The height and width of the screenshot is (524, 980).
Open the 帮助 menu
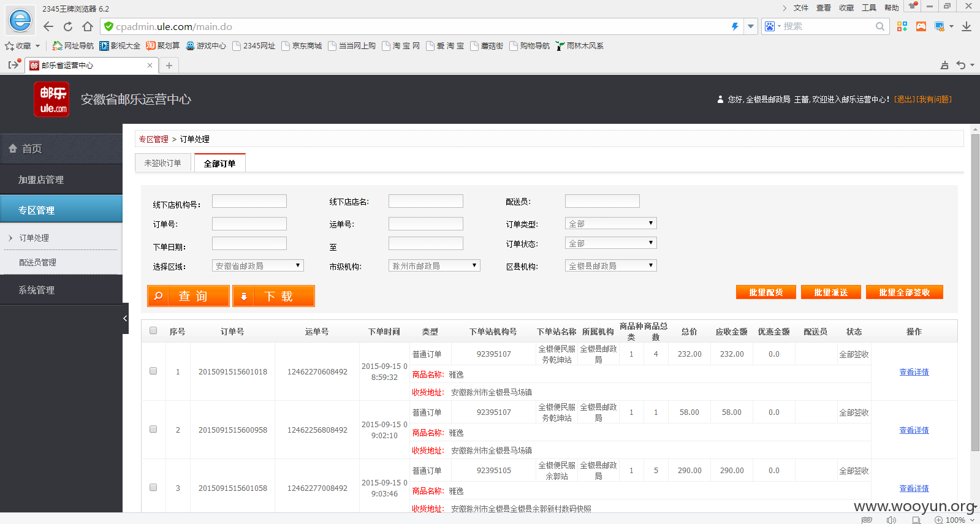tap(892, 8)
